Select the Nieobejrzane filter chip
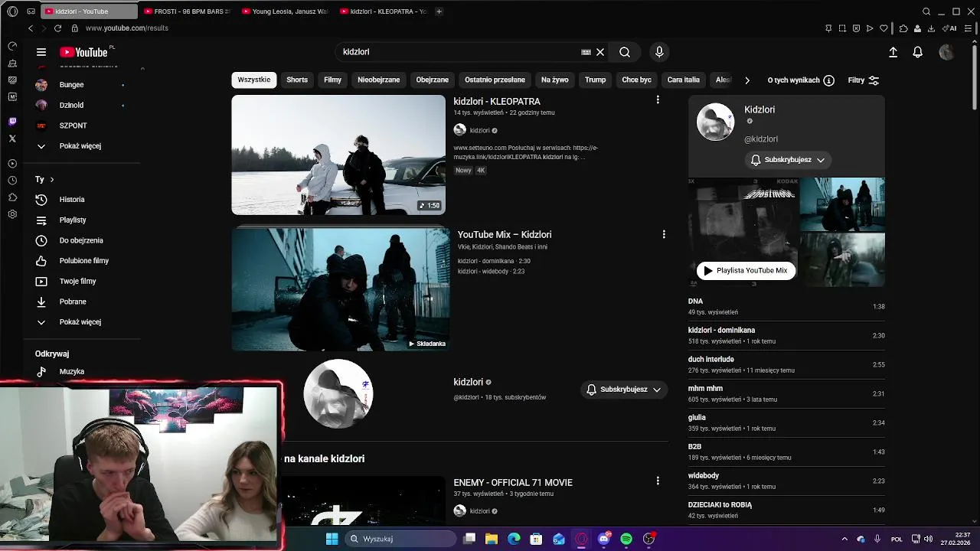 tap(378, 80)
